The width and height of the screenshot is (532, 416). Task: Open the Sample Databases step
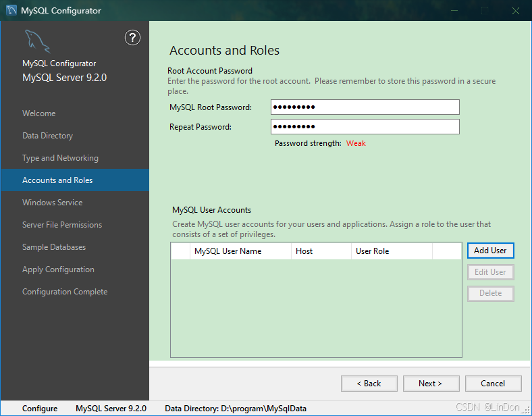point(54,247)
